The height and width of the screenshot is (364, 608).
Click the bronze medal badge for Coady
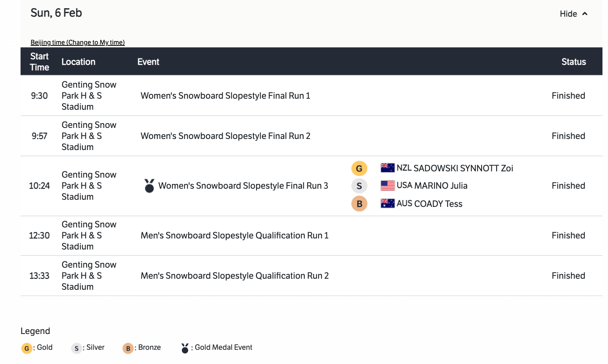point(359,204)
